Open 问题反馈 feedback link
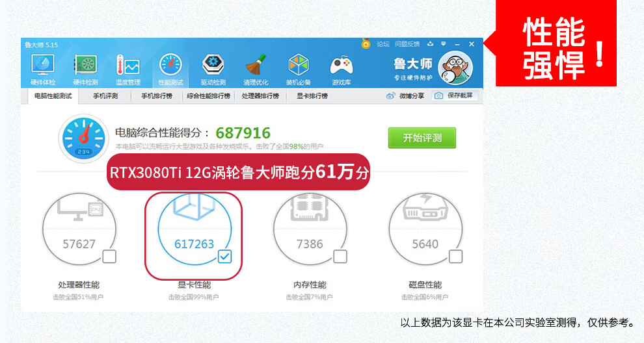Screen dimensions: 644x343 pyautogui.click(x=407, y=44)
